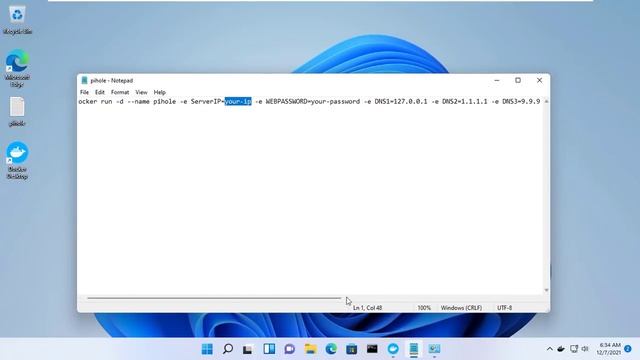Maximize the Notepad window
The image size is (640, 360).
tap(518, 80)
